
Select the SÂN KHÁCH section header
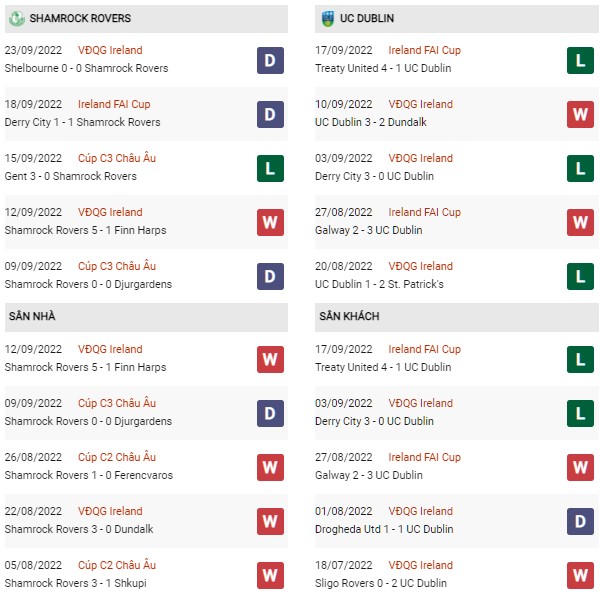456,317
